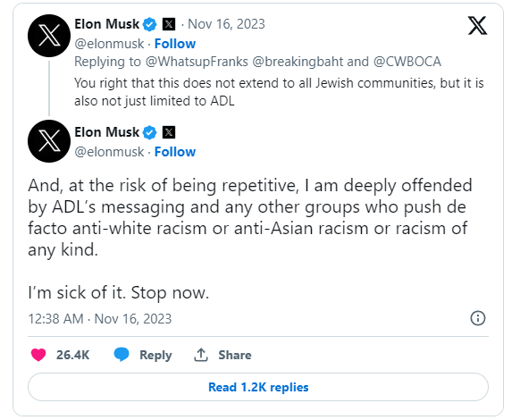
Task: Click the blue verified badge on parent reply
Action: coord(150,24)
